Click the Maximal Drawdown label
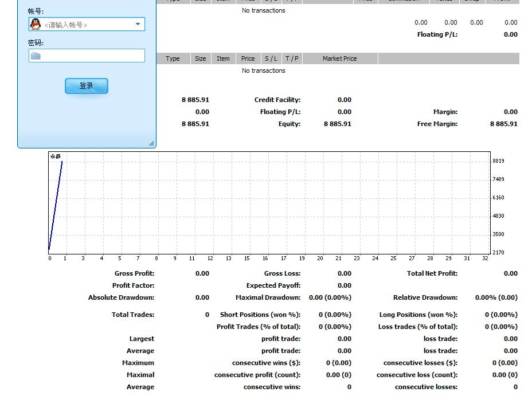 coord(268,297)
